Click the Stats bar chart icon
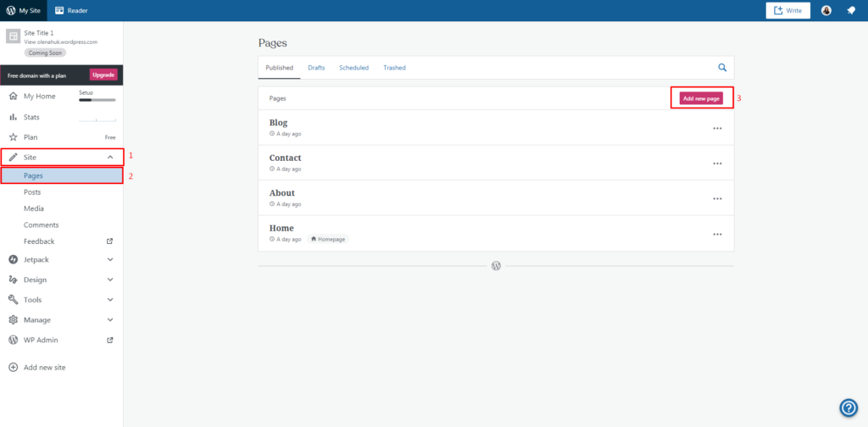 click(x=14, y=117)
